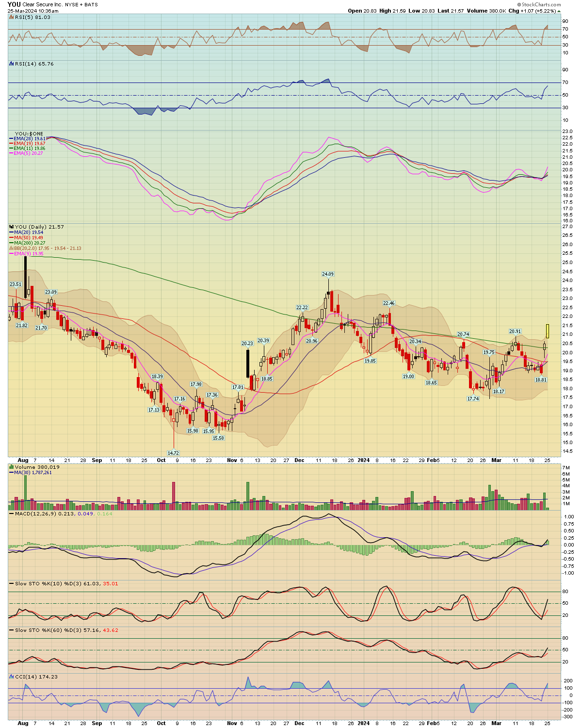This screenshot has width=582, height=728.
Task: Click the 'YOU:$ONE' panel label
Action: (x=29, y=133)
